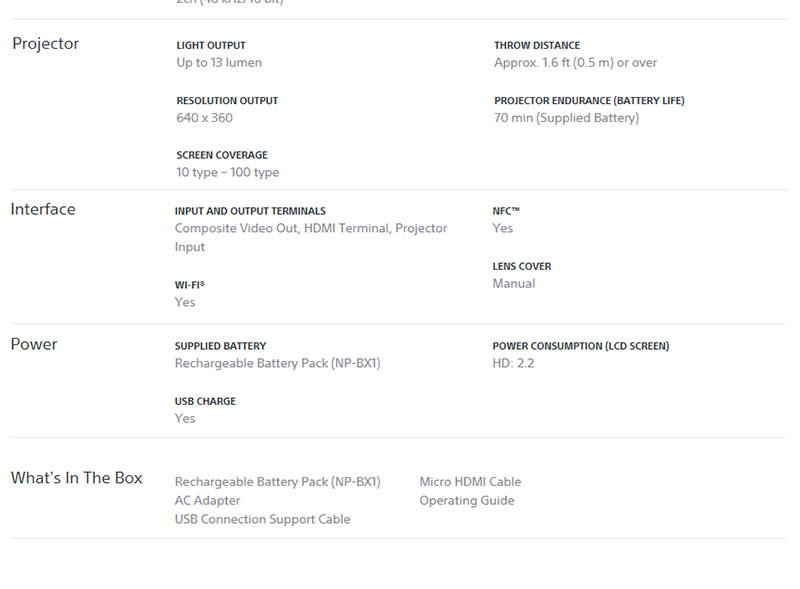This screenshot has height=589, width=800.
Task: Click the What's In The Box heading
Action: [77, 478]
